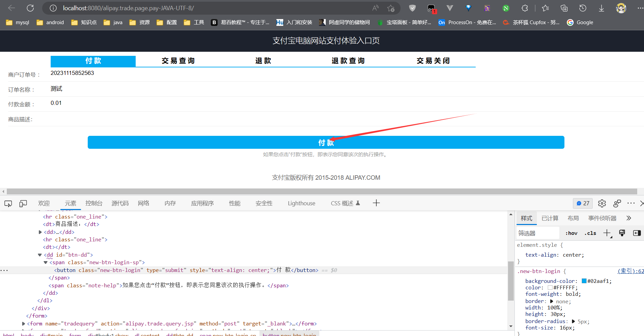Edit the 商户订单号 value 20231115852563

point(72,73)
